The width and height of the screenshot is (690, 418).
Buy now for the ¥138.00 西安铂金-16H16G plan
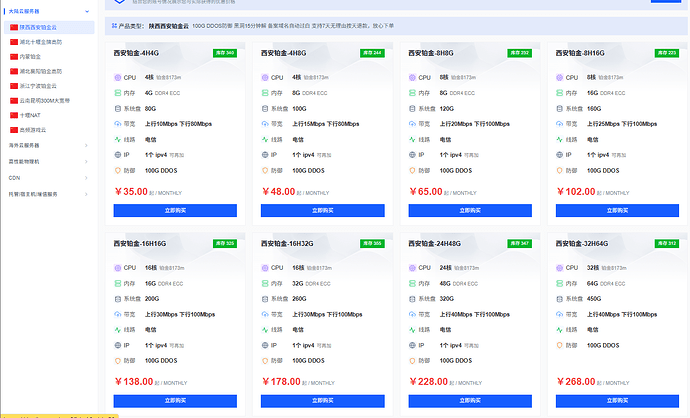coord(175,401)
